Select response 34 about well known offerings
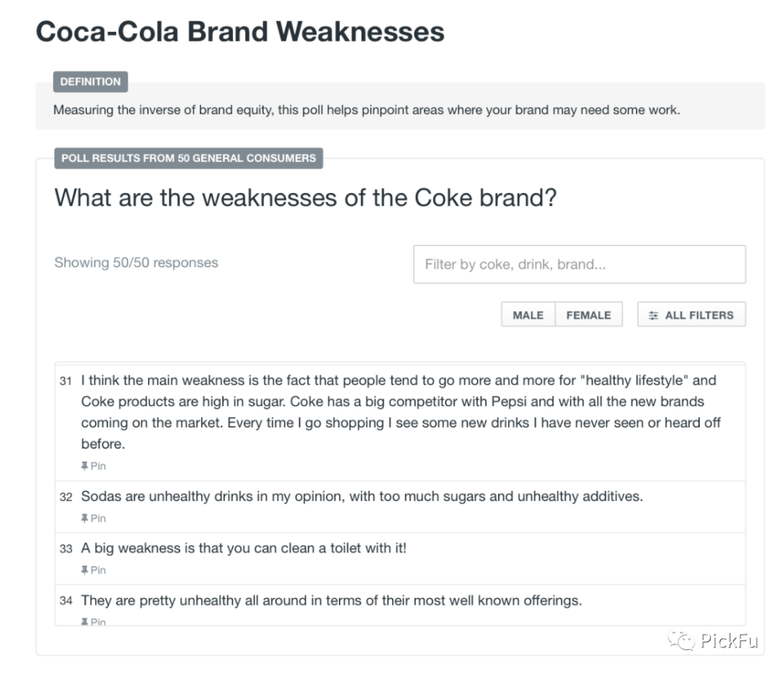The height and width of the screenshot is (673, 784). coord(331,600)
